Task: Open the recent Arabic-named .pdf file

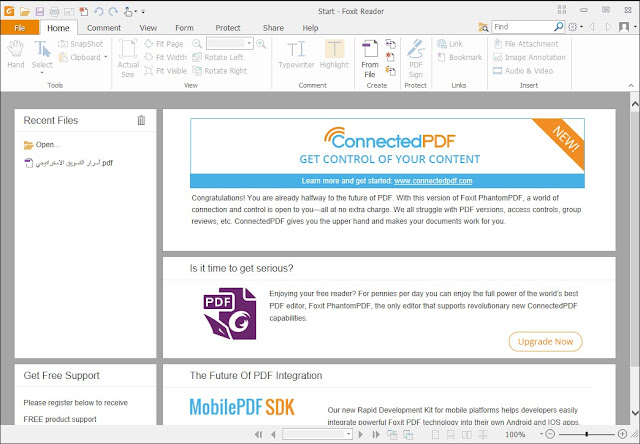Action: (x=68, y=163)
